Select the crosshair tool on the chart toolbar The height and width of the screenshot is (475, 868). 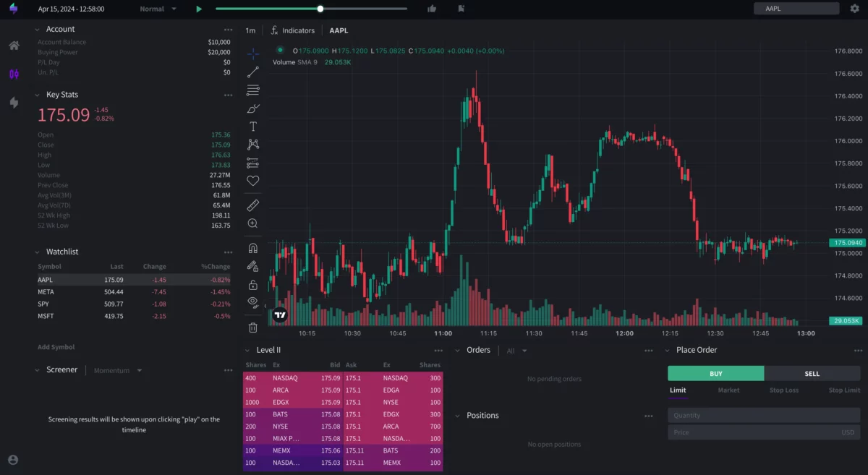click(252, 54)
